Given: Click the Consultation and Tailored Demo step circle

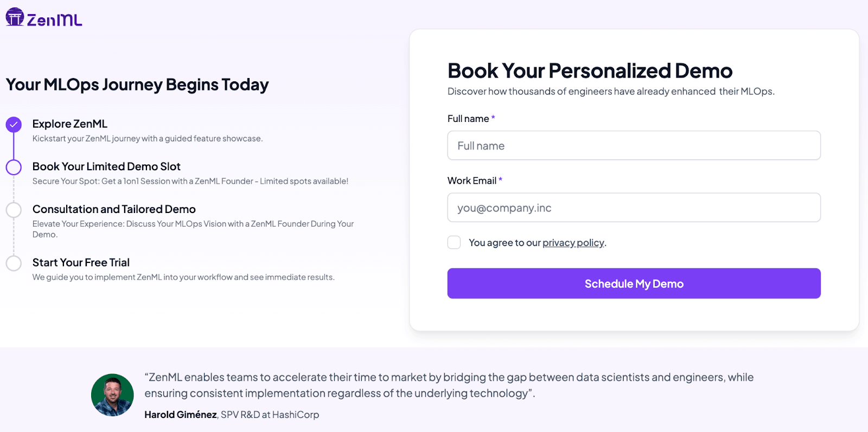Looking at the screenshot, I should tap(14, 210).
